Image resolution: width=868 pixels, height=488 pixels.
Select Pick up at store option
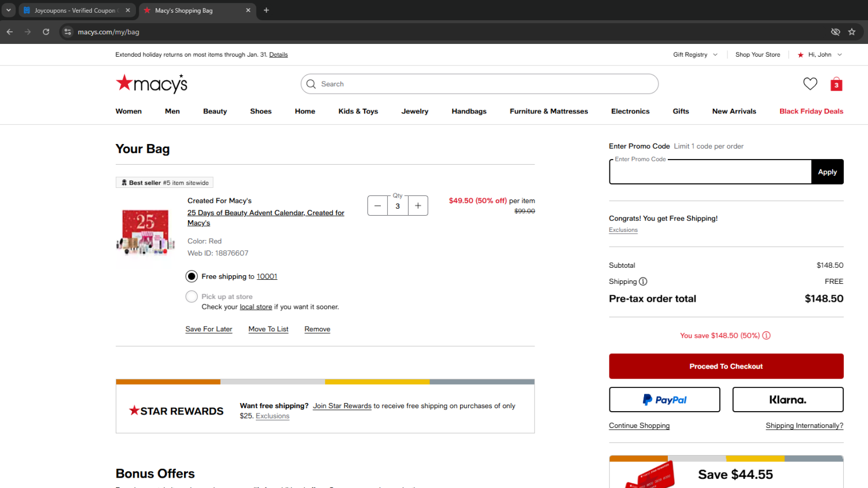tap(192, 297)
